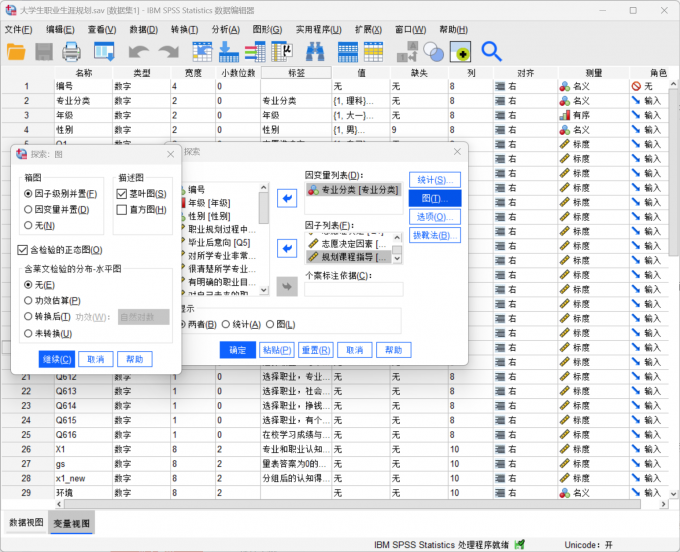Click 统计(S) button in Explore dialog
Screen dimensions: 680x552
coord(435,180)
